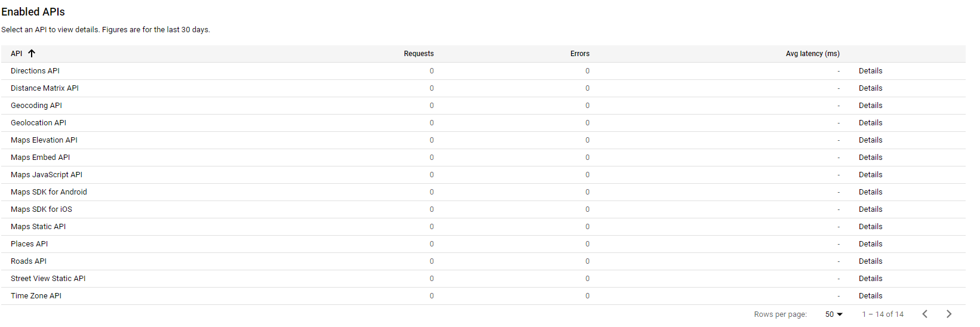
Task: Open Maps Embed API
Action: [41, 158]
